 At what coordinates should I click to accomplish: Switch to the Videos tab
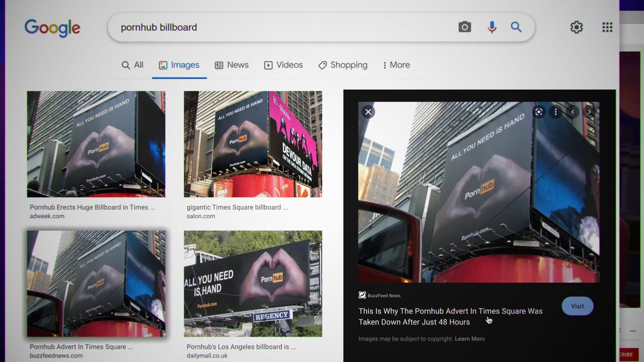click(x=283, y=65)
